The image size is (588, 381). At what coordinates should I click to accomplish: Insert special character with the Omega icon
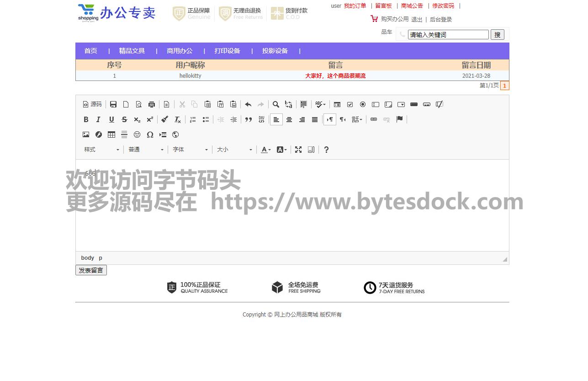tap(150, 134)
